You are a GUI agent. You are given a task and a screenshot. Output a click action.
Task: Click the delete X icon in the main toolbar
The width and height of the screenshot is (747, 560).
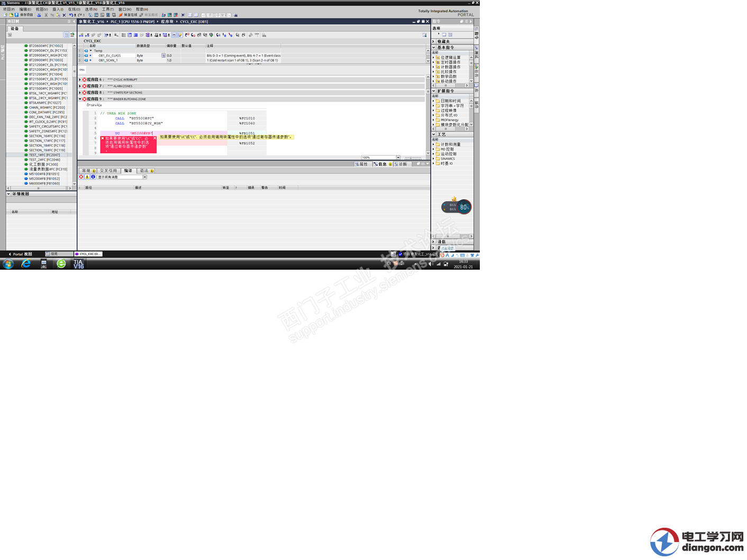pyautogui.click(x=64, y=15)
